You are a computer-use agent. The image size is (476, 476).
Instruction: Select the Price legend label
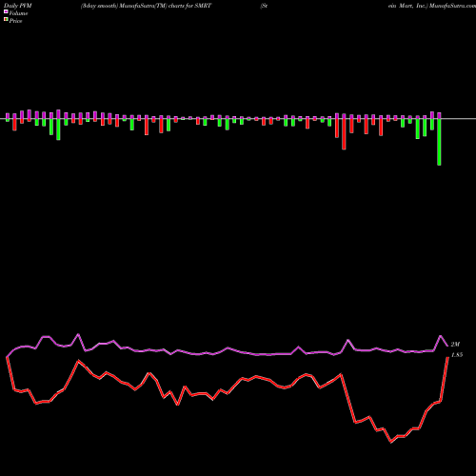[15, 21]
